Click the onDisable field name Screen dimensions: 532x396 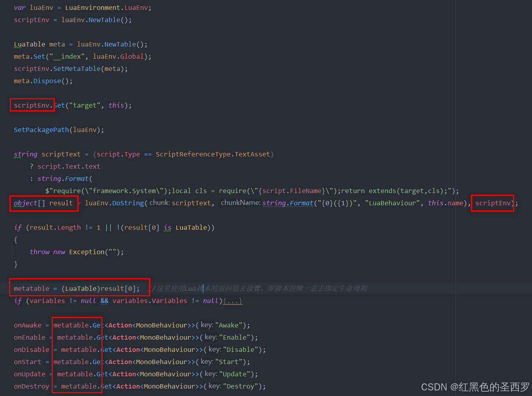[32, 350]
